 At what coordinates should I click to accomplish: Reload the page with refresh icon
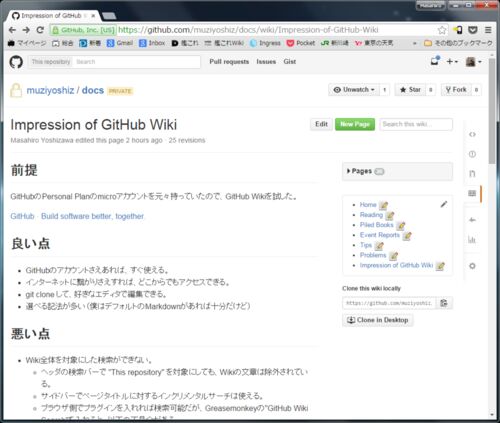point(40,30)
